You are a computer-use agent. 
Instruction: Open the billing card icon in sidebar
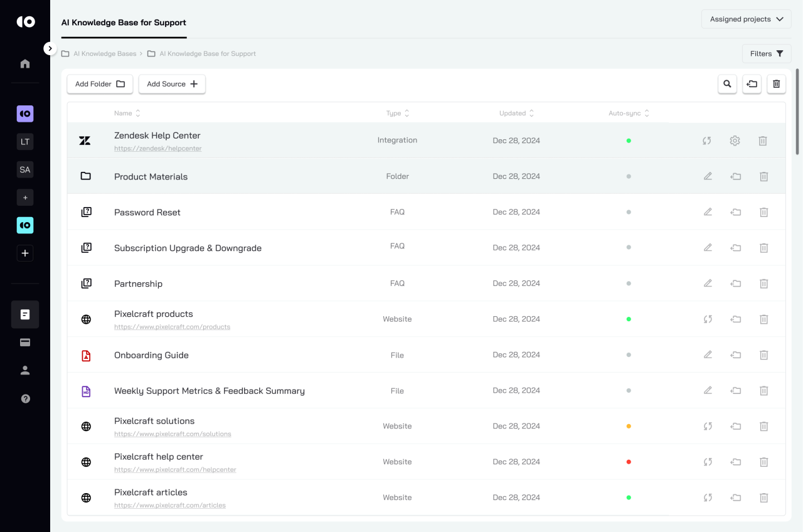pyautogui.click(x=25, y=343)
